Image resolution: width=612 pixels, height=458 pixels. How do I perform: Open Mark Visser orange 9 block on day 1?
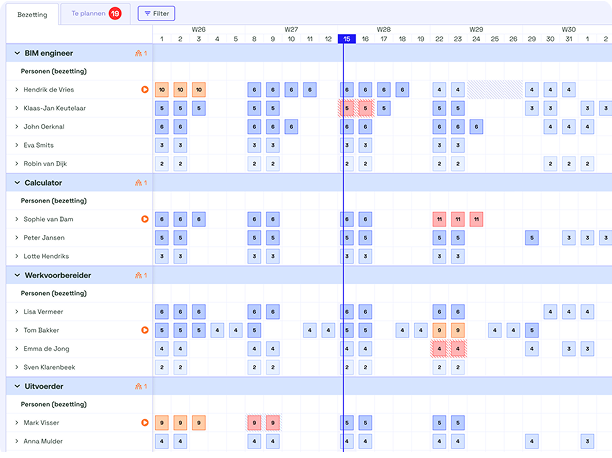point(162,422)
